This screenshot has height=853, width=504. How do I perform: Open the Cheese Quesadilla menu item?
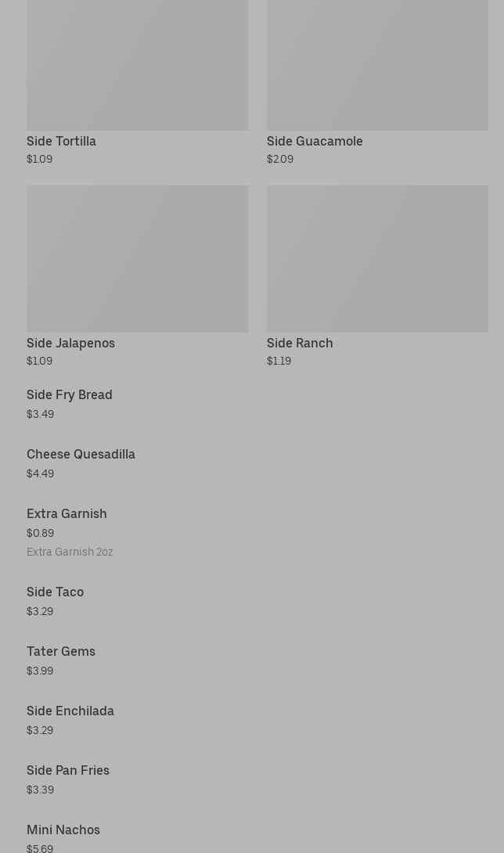pos(81,454)
